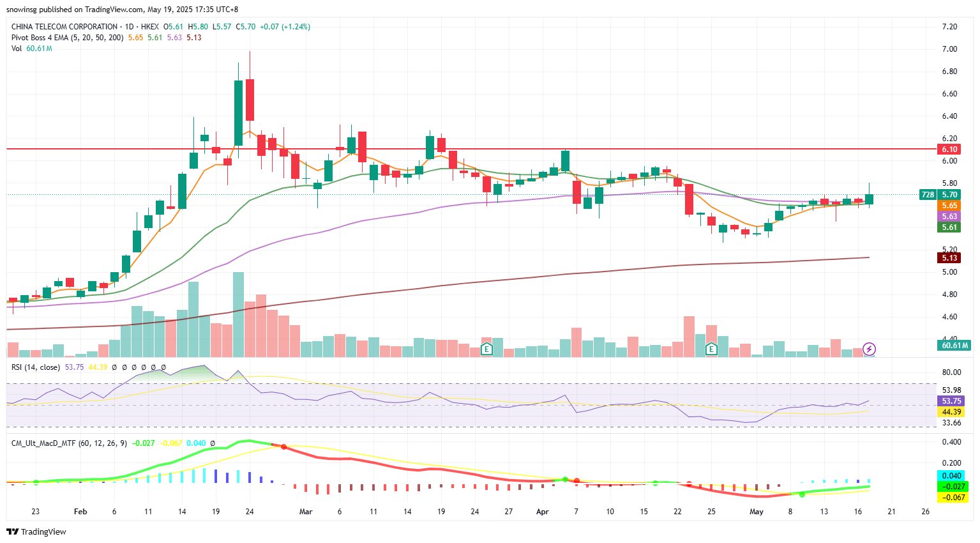Click the Vol legend label
Screen dimensions: 980x543
(17, 49)
